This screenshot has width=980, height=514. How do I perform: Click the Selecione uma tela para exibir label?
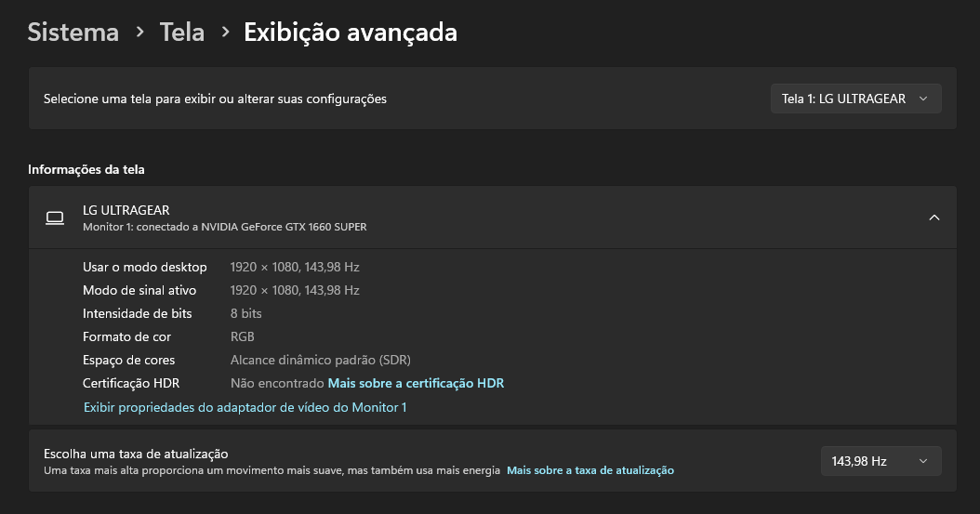point(215,99)
